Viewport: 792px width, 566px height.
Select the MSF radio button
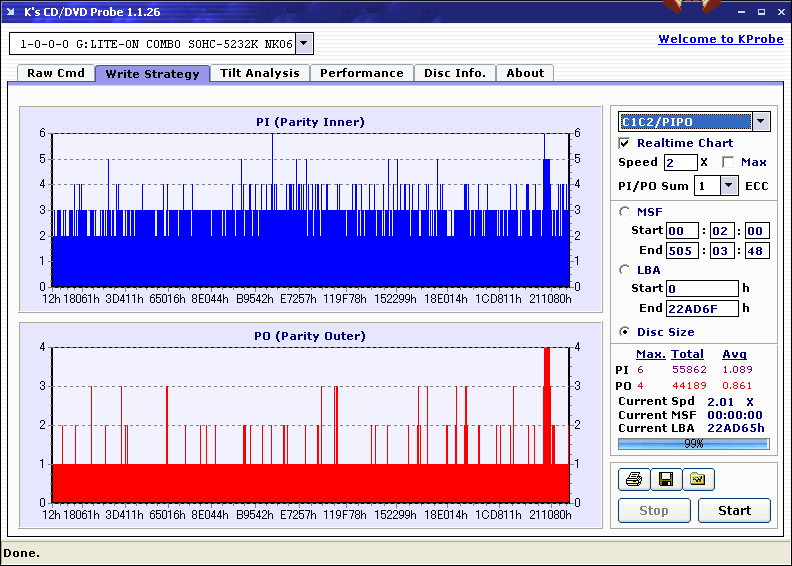[625, 211]
